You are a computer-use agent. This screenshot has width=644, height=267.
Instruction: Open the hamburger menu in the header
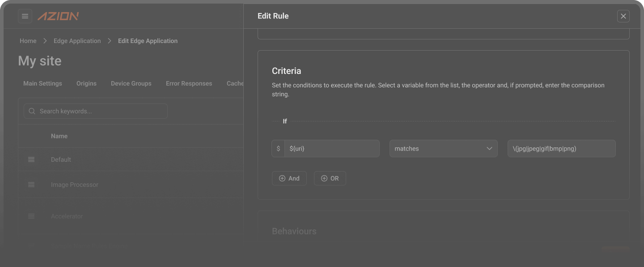coord(25,16)
